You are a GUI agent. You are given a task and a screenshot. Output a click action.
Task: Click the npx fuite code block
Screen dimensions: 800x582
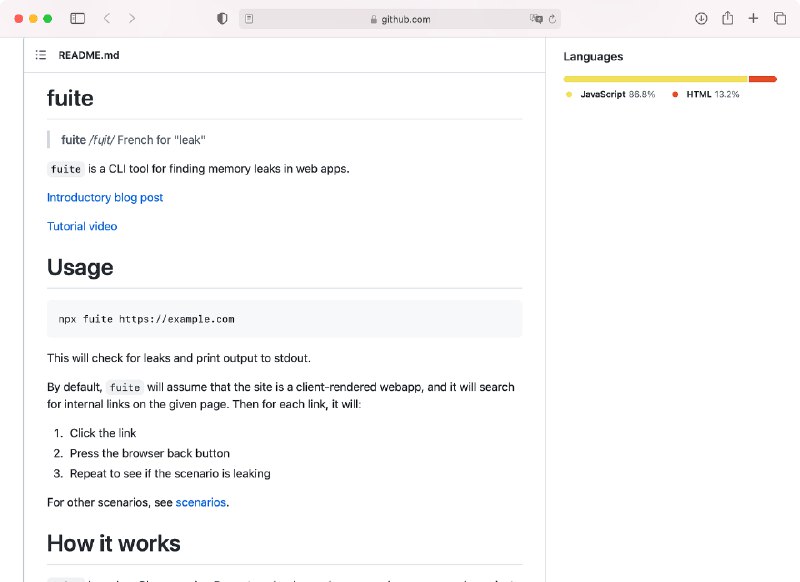(x=284, y=319)
